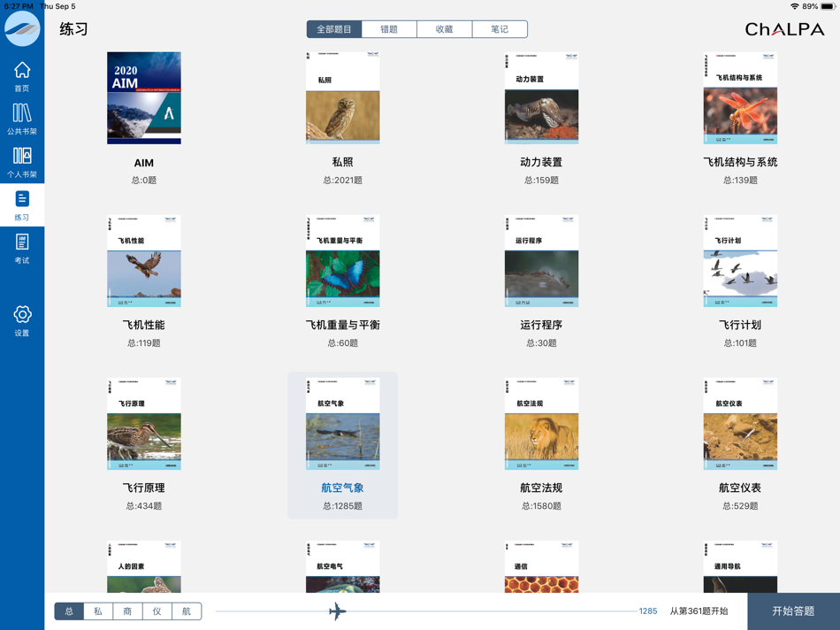Open the 运行程序 book cover

[x=542, y=261]
